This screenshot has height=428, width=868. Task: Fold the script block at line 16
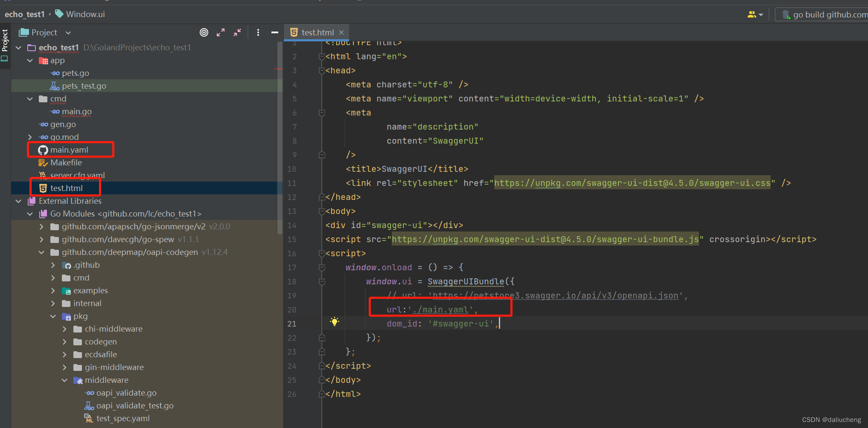coord(322,254)
